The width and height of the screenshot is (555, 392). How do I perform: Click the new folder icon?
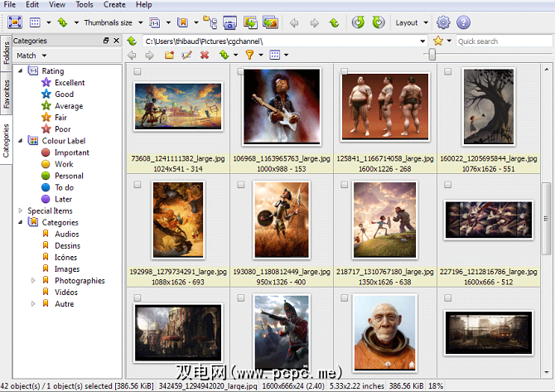(x=169, y=56)
